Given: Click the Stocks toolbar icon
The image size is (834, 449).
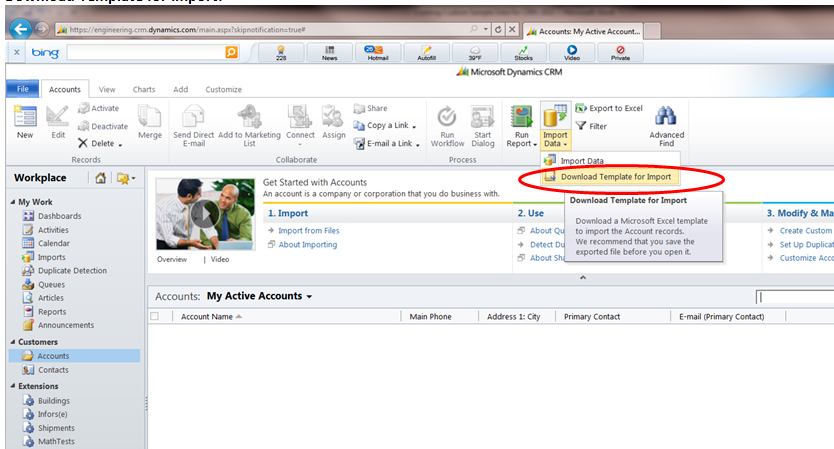Looking at the screenshot, I should [523, 53].
